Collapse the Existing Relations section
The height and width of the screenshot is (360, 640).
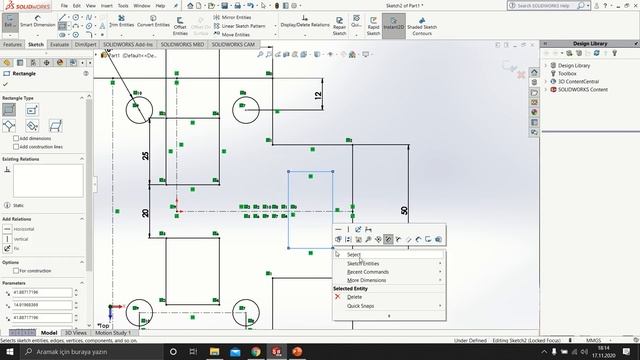pyautogui.click(x=82, y=159)
